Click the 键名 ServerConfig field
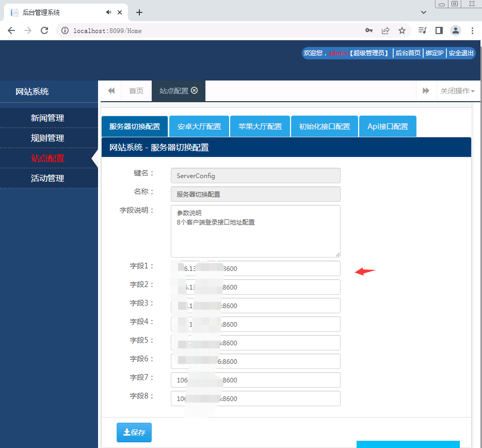This screenshot has height=448, width=482. (255, 175)
